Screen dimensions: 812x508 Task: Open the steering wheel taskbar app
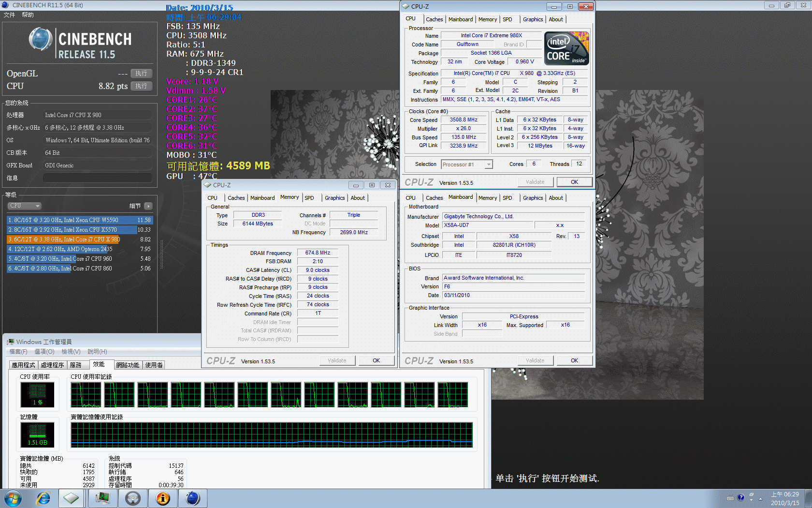133,498
